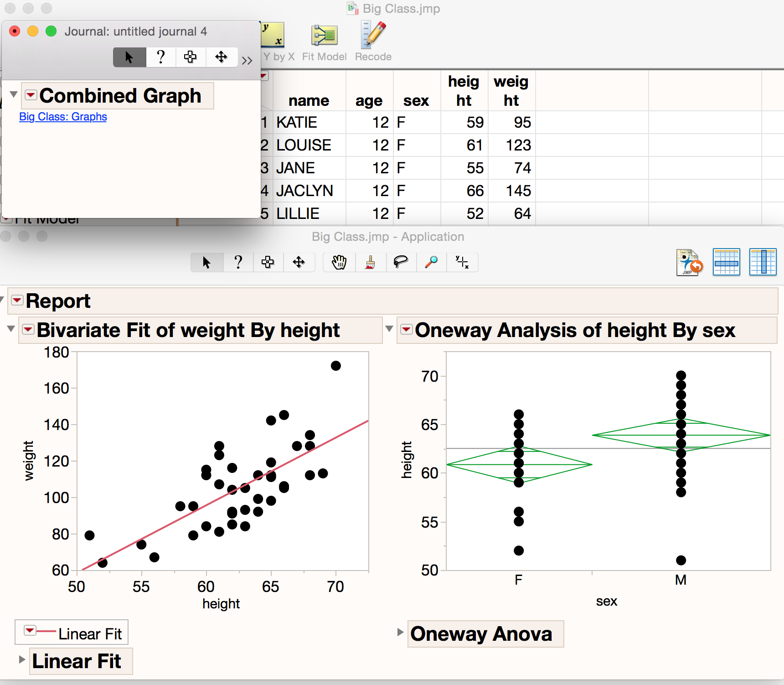Select the crosshair axis tool
Image resolution: width=784 pixels, height=685 pixels.
point(462,262)
